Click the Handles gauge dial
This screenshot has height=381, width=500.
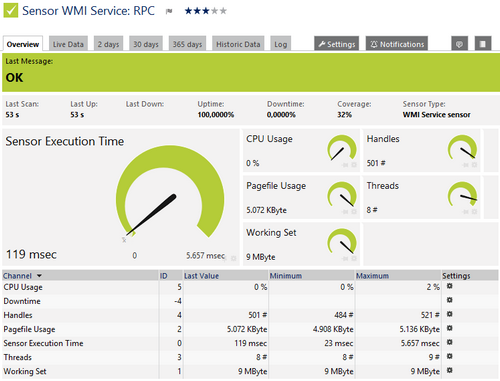pyautogui.click(x=462, y=148)
